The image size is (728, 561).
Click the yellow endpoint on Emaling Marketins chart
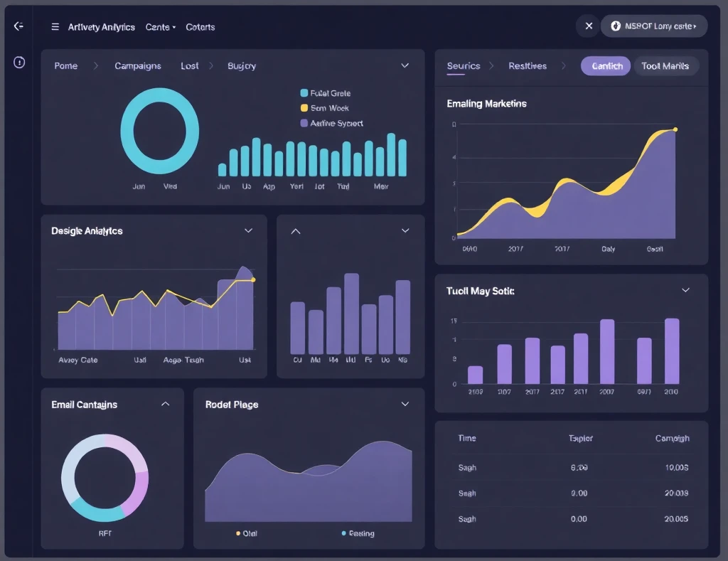pyautogui.click(x=675, y=129)
